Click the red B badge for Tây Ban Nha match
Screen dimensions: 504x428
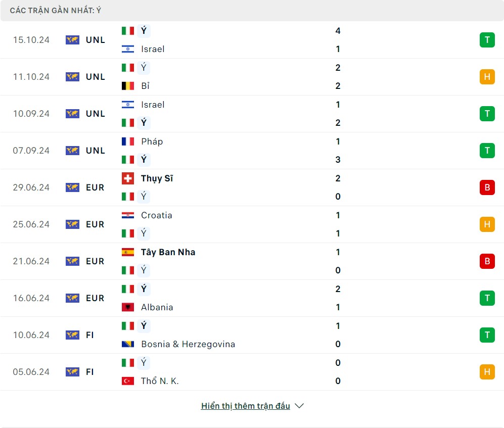tap(487, 261)
